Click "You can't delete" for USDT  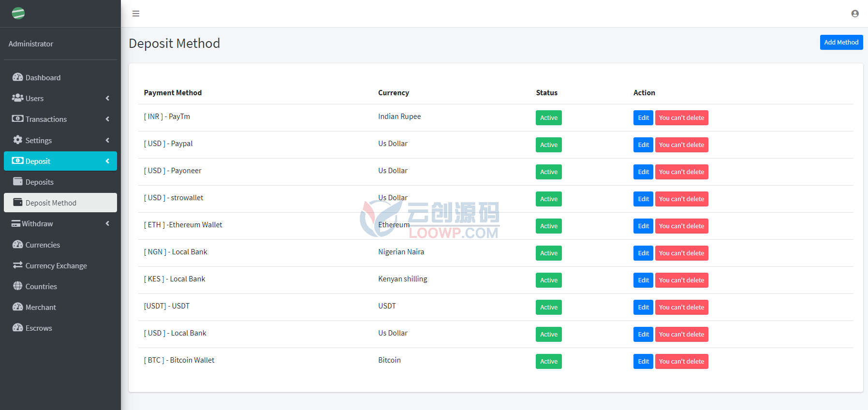tap(681, 307)
